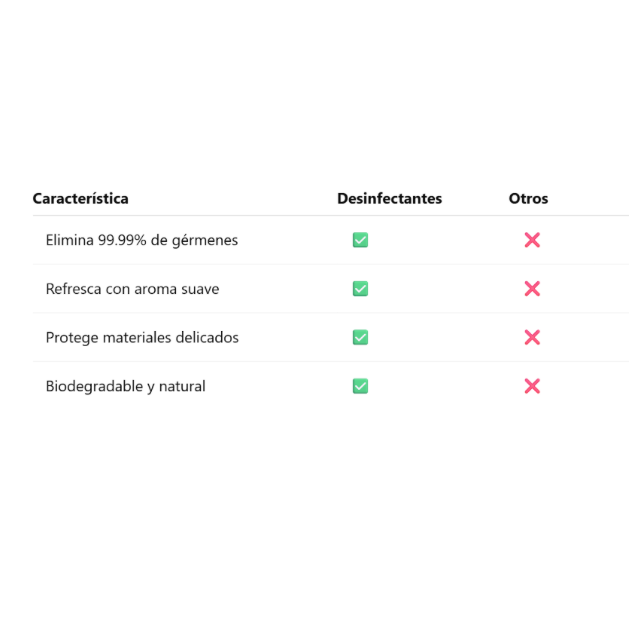Select the 'Desinfectantes' column header
Screen dimensions: 644x644
pyautogui.click(x=389, y=198)
